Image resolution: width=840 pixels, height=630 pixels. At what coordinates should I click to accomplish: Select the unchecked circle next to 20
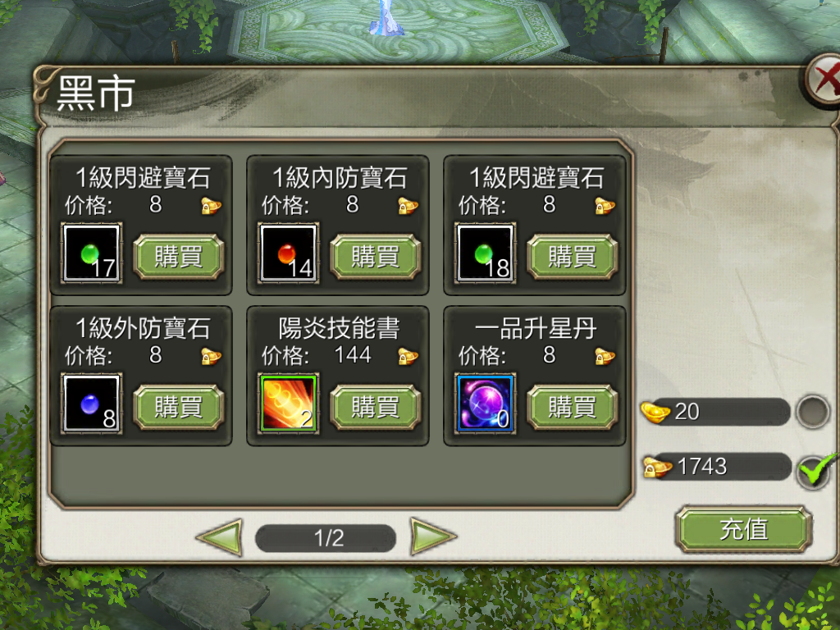pyautogui.click(x=813, y=412)
